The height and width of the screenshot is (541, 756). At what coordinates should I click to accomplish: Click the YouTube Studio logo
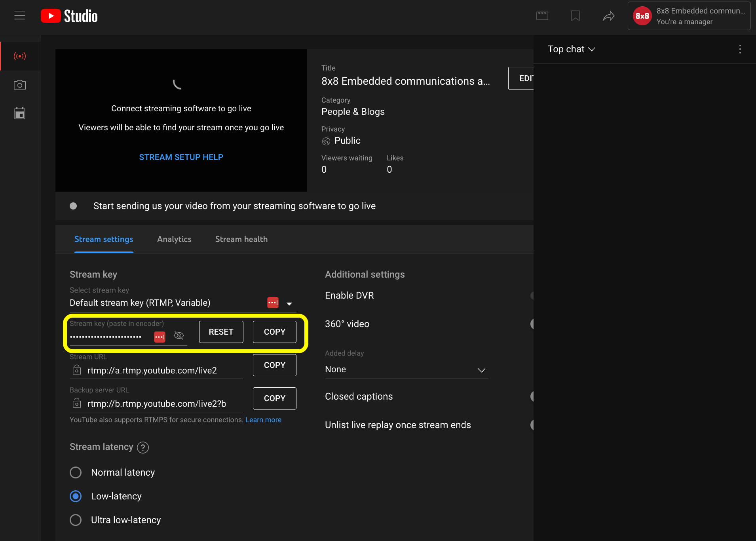[x=69, y=16]
